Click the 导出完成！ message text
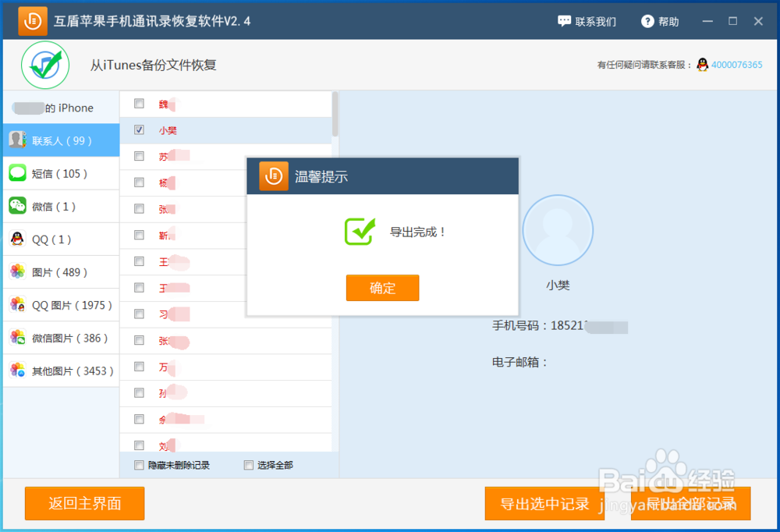The image size is (780, 532). tap(418, 232)
